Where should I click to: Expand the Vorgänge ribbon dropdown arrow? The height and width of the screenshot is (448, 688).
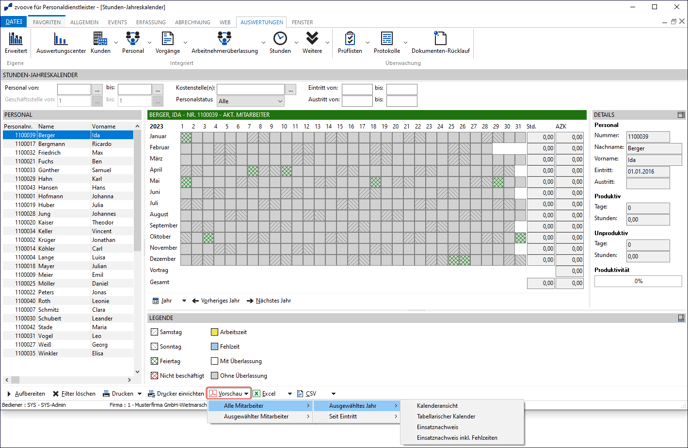tap(185, 43)
